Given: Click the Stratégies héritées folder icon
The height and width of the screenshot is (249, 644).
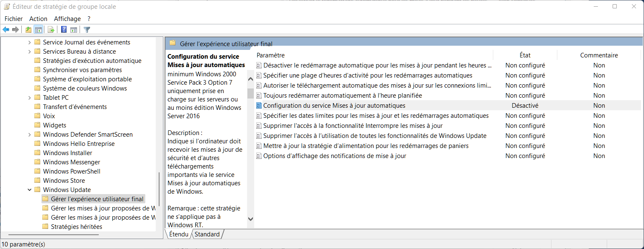Looking at the screenshot, I should tap(45, 226).
